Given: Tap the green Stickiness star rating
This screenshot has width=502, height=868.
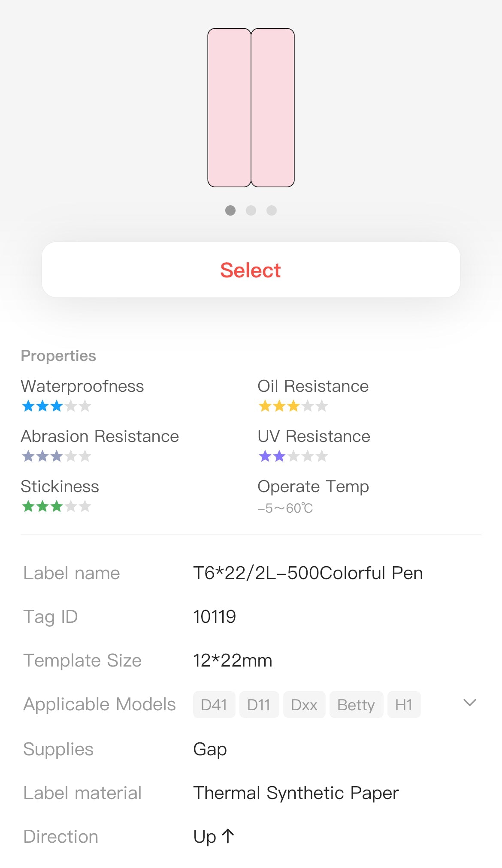Looking at the screenshot, I should point(56,507).
